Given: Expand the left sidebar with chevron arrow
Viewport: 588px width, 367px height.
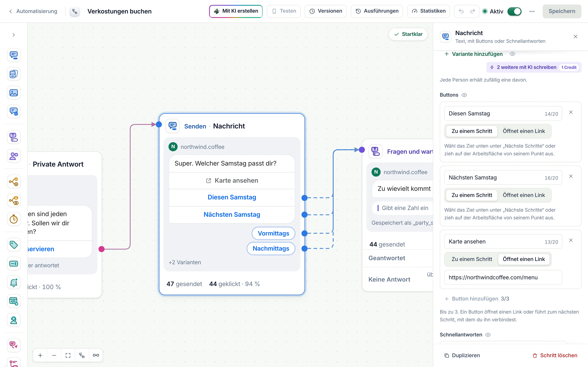Looking at the screenshot, I should pos(14,35).
